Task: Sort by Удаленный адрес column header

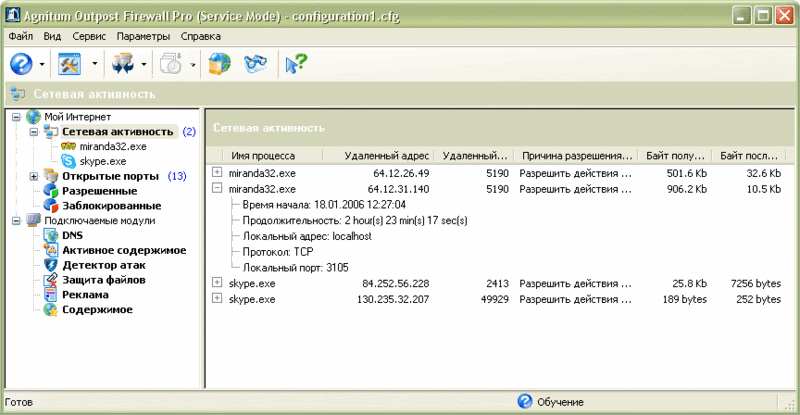Action: click(x=378, y=156)
